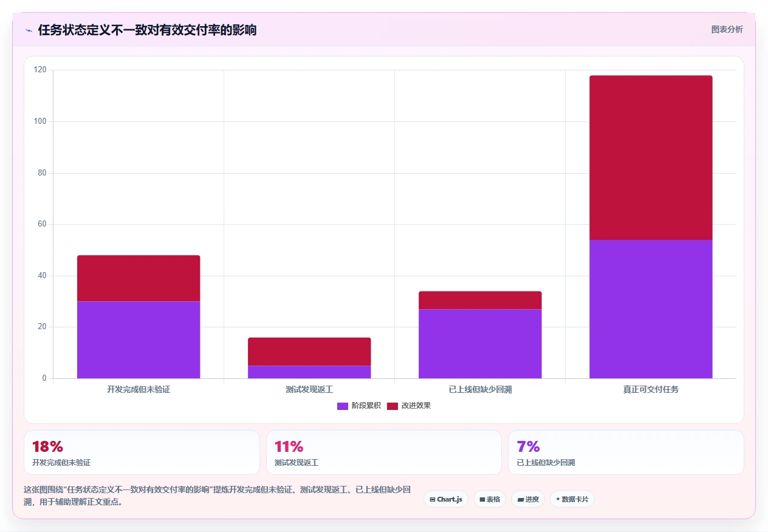This screenshot has width=768, height=532.
Task: Click the icon inside the 表格 tag
Action: pyautogui.click(x=482, y=499)
